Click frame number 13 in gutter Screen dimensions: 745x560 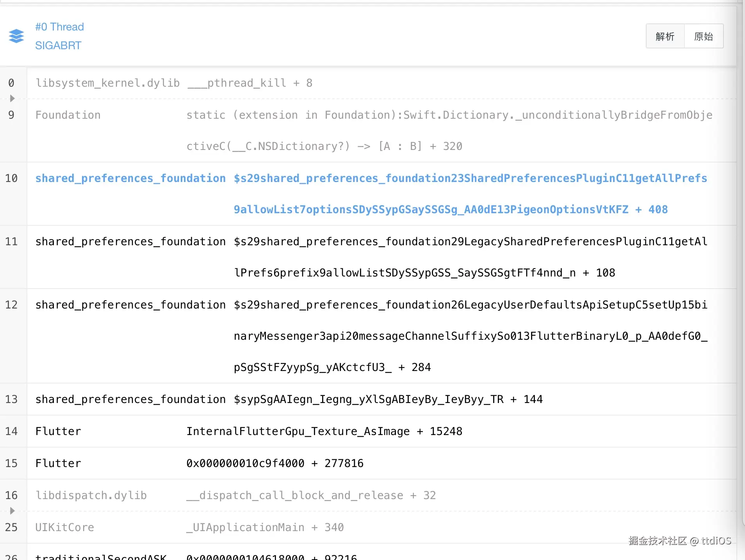(x=11, y=399)
